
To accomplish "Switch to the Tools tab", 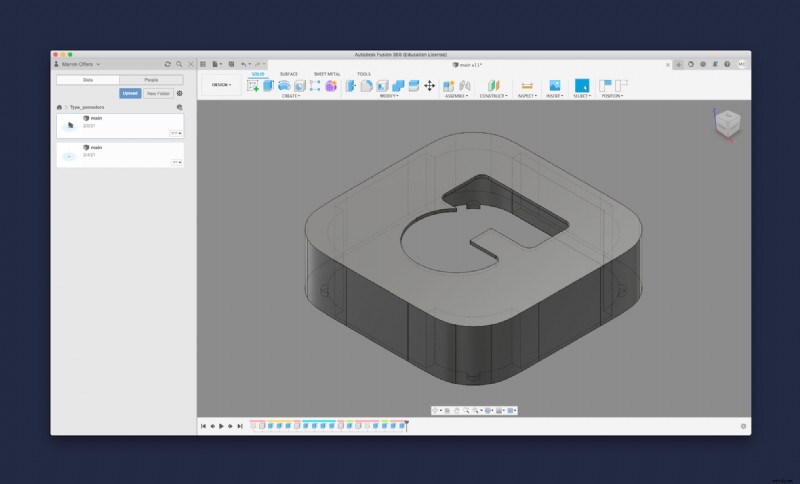I will point(364,74).
